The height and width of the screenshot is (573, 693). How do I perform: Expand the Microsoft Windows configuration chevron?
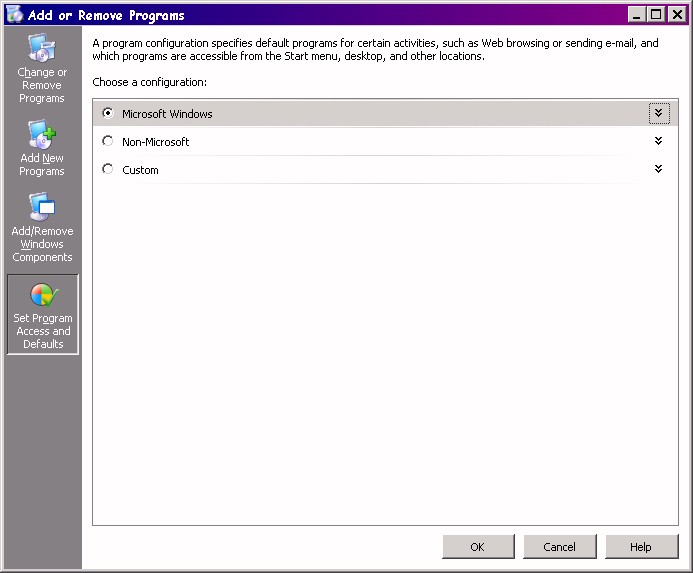tap(659, 113)
